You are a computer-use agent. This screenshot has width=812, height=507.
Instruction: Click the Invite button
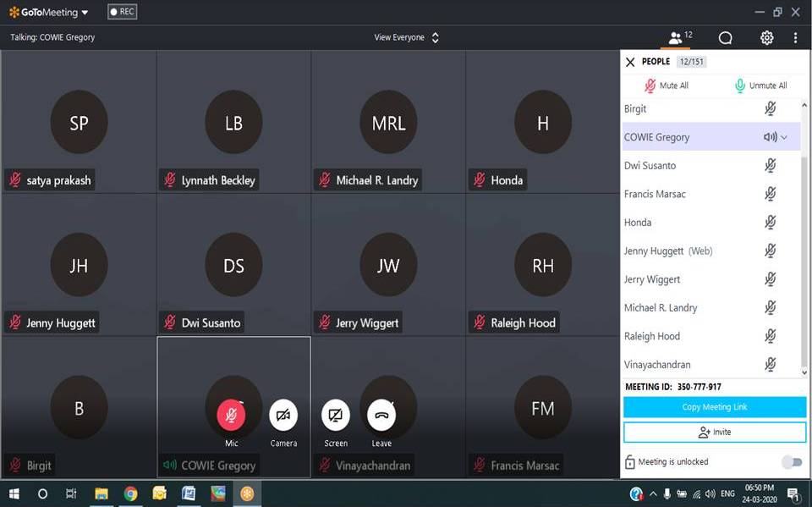715,432
